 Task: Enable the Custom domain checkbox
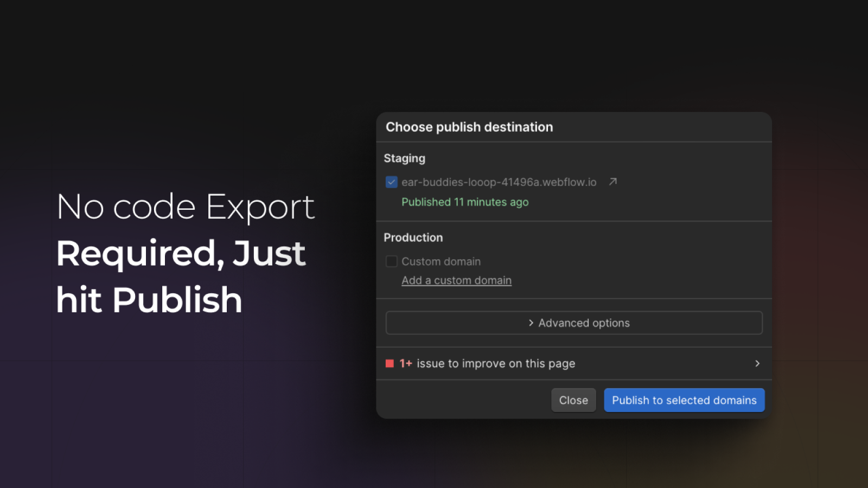coord(391,261)
